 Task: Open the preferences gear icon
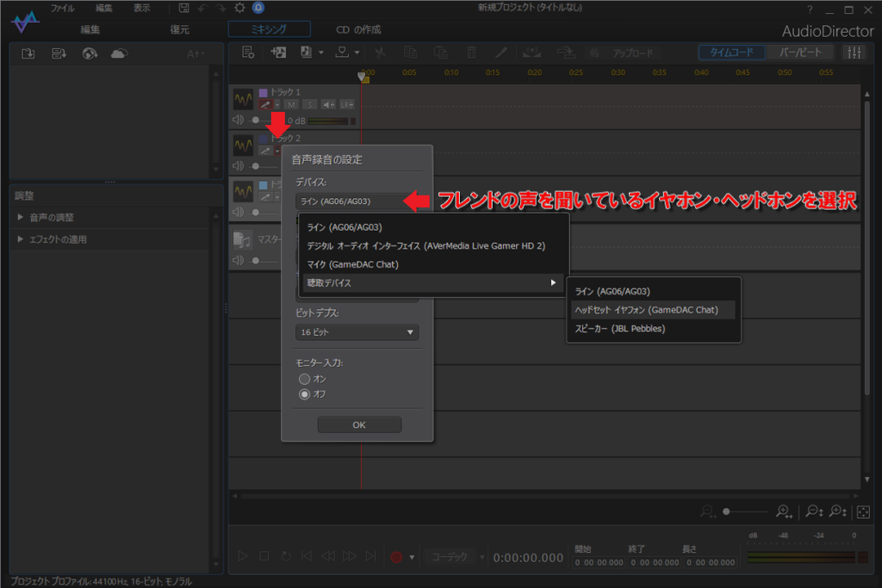(239, 8)
